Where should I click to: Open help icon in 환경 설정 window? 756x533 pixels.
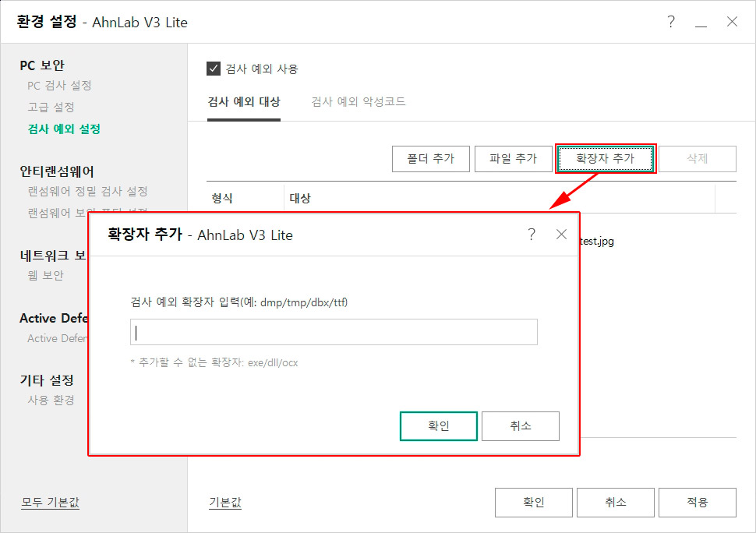click(671, 22)
